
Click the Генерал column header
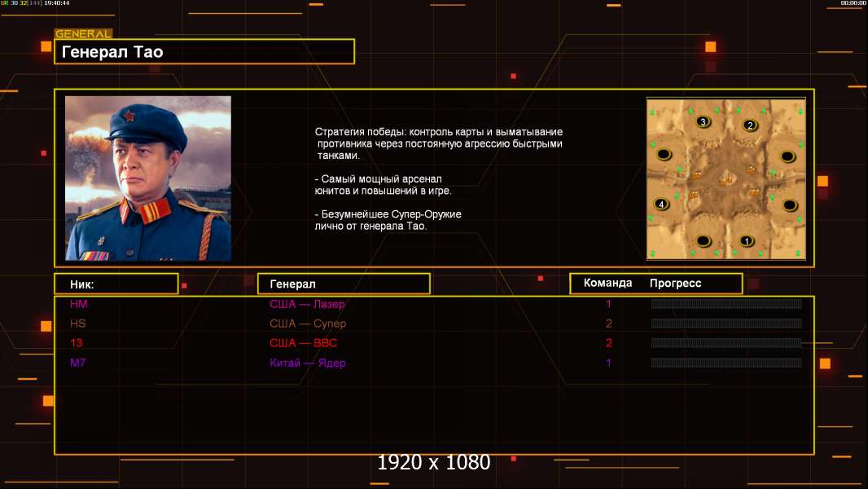(344, 284)
